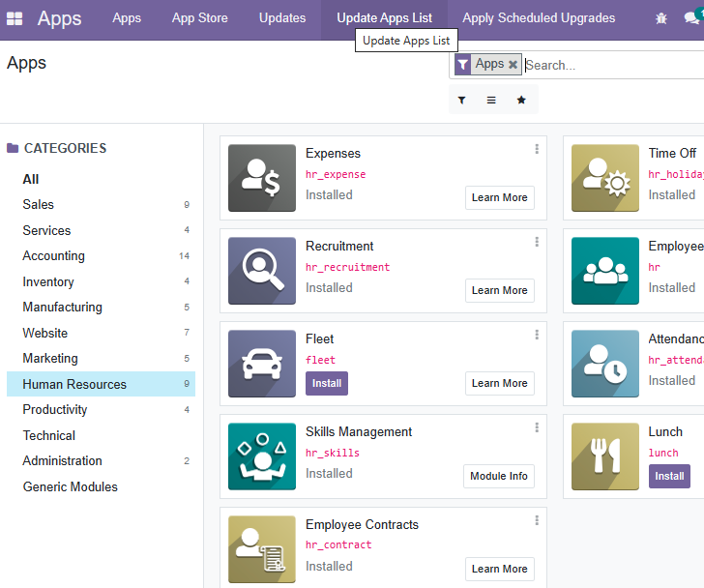Image resolution: width=704 pixels, height=588 pixels.
Task: Select the Generic Modules category
Action: click(101, 486)
